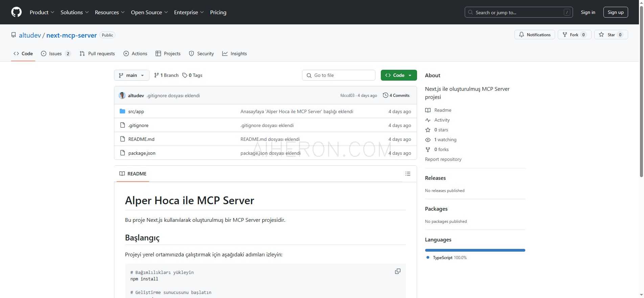Open the src/app folder
Image resolution: width=644 pixels, height=298 pixels.
coord(136,111)
